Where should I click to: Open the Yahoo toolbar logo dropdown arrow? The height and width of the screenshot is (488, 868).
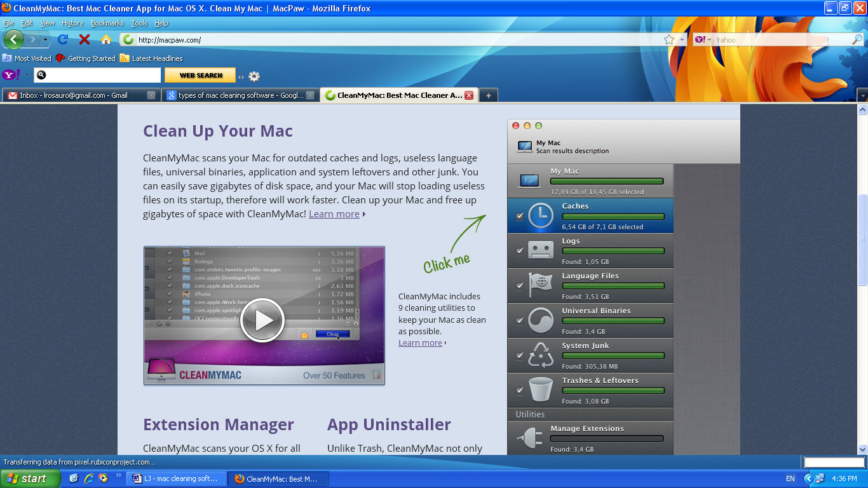click(27, 75)
